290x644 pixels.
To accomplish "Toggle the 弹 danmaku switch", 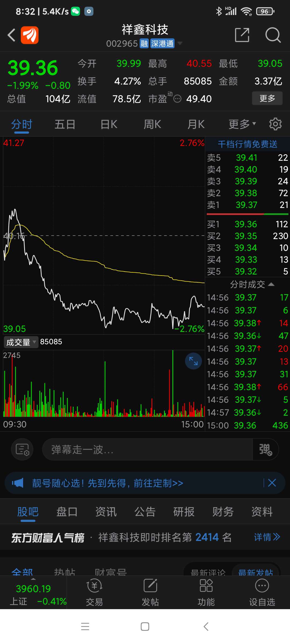I will pyautogui.click(x=265, y=449).
